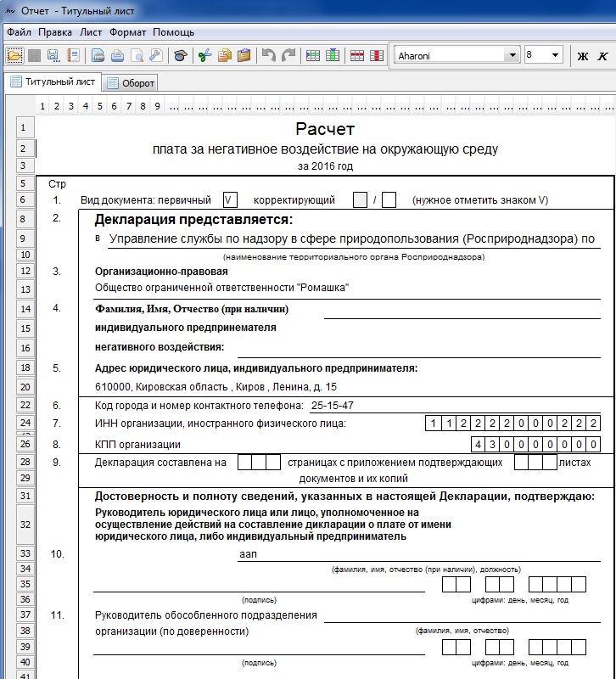Click the open folder toolbar icon
Screen dimensions: 616x679
pyautogui.click(x=14, y=55)
